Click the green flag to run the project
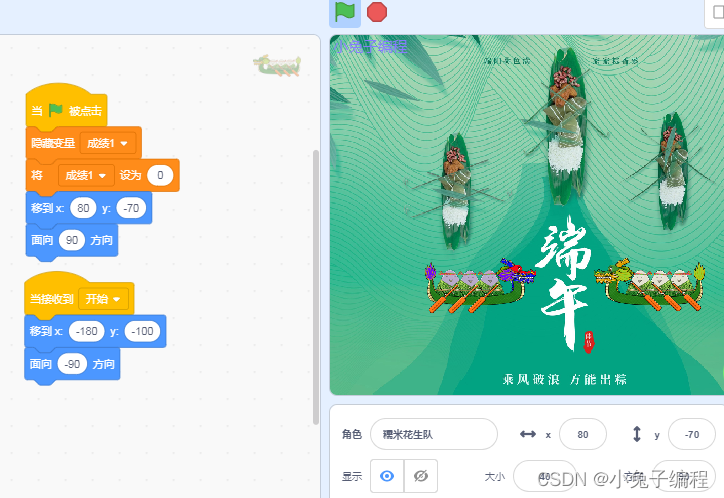 (344, 12)
